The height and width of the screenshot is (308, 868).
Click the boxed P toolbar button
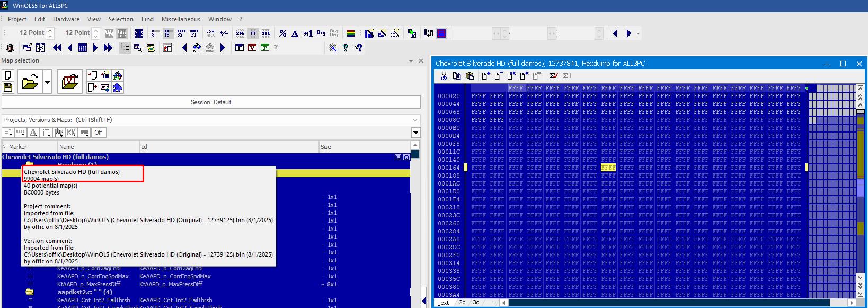tap(265, 48)
